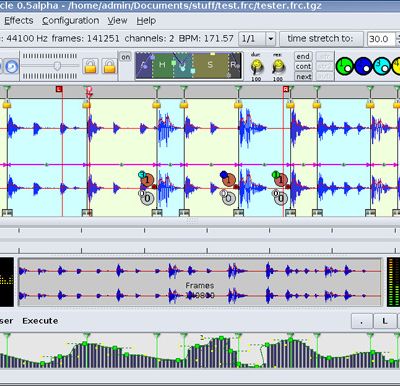This screenshot has width=400, height=386.
Task: Click the red R loop-end marker
Action: (x=285, y=89)
